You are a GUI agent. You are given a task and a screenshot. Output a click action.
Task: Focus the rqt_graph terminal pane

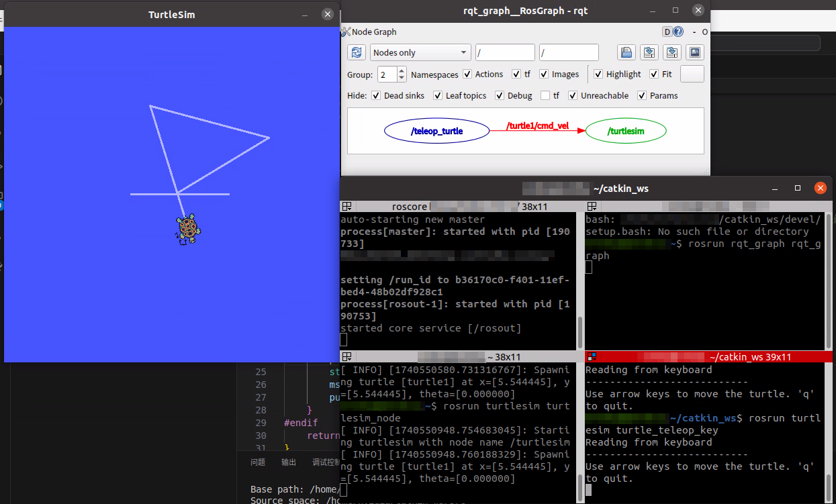[704, 282]
